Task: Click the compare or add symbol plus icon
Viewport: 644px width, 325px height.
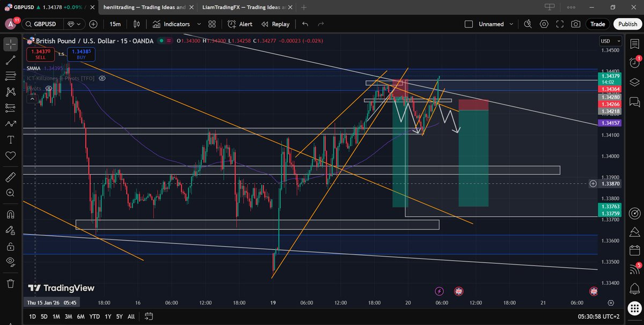Action: coord(93,24)
